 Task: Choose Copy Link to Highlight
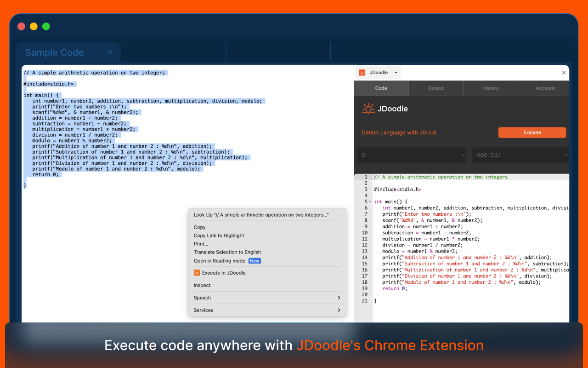point(219,236)
